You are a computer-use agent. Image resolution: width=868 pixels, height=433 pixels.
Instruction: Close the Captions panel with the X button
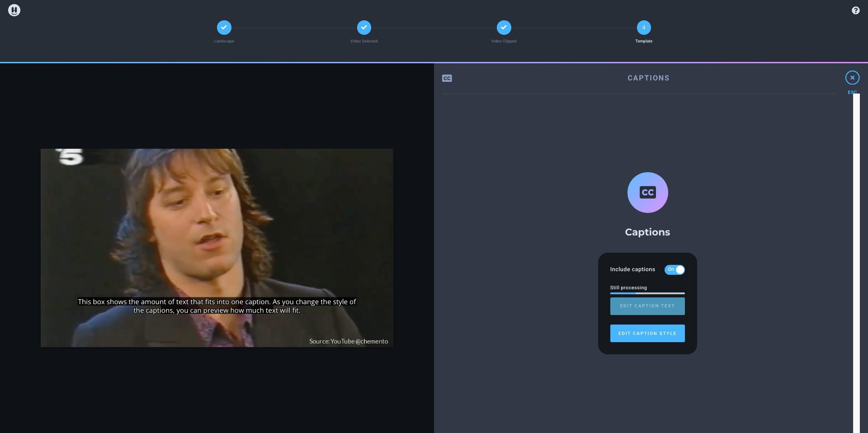[852, 78]
